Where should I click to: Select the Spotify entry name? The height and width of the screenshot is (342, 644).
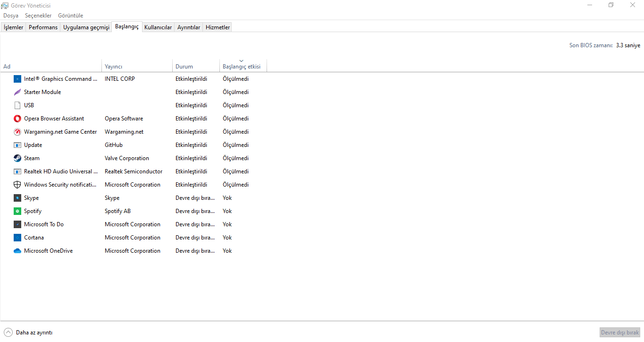(33, 211)
